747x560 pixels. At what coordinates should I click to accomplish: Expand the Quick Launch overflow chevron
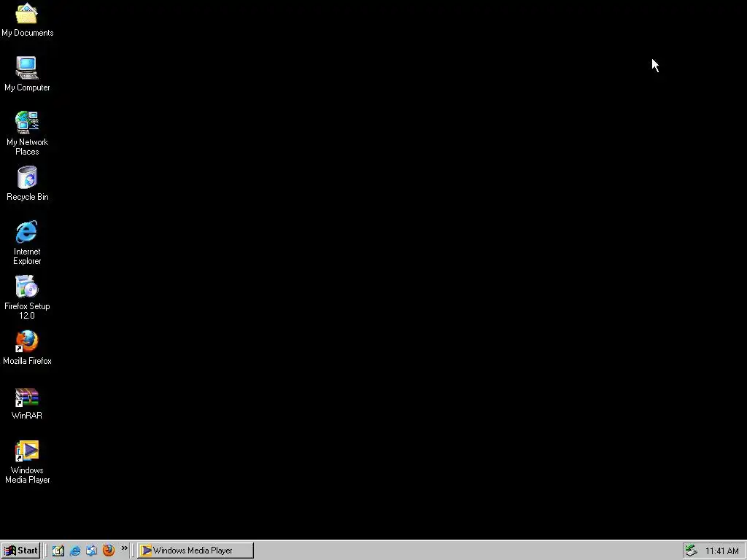(x=124, y=548)
